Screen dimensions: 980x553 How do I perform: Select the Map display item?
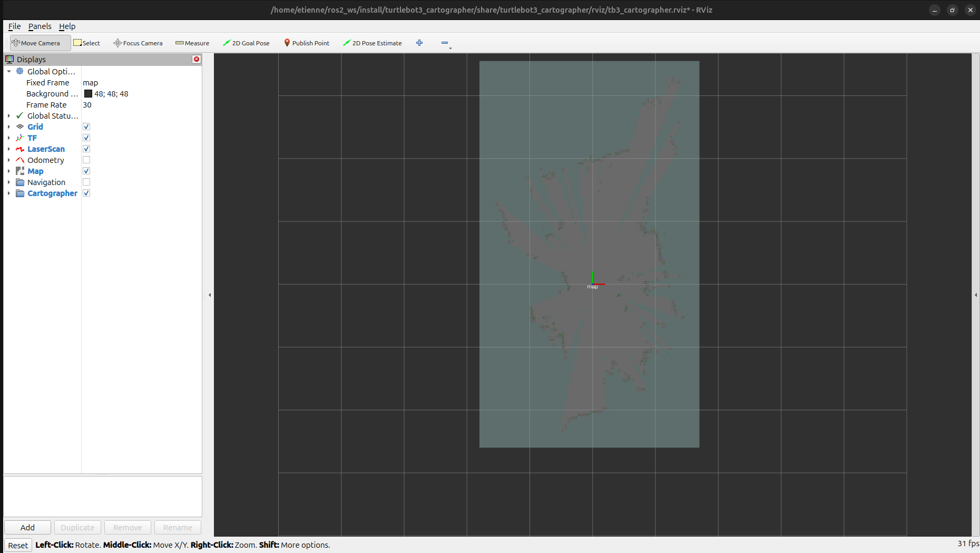coord(36,171)
